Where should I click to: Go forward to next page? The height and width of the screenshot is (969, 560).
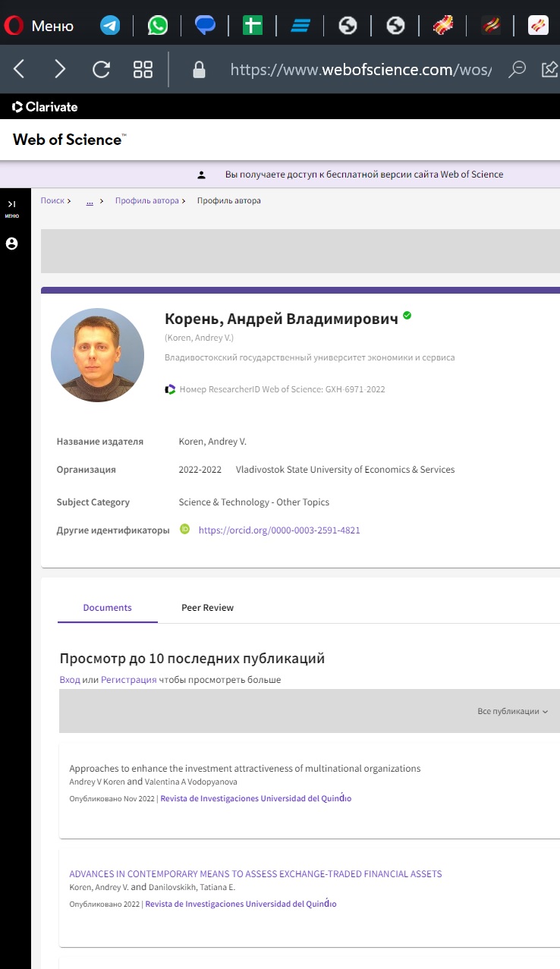click(60, 70)
